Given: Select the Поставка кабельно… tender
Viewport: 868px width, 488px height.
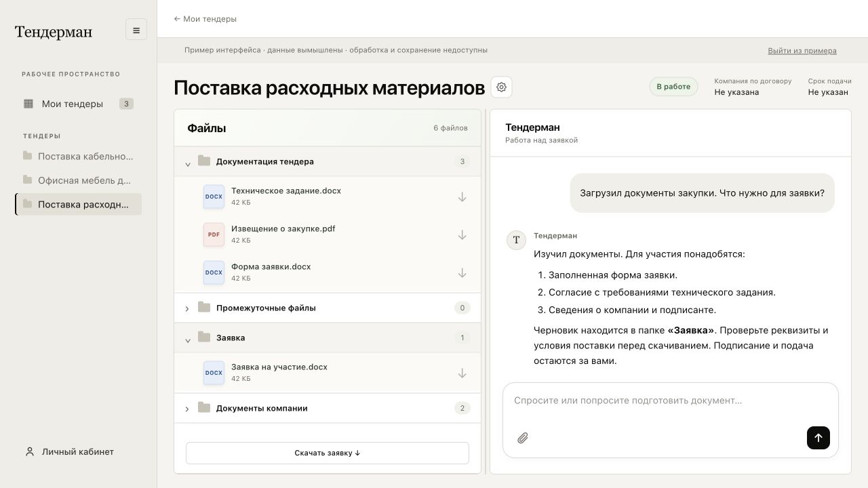Looking at the screenshot, I should (x=78, y=156).
